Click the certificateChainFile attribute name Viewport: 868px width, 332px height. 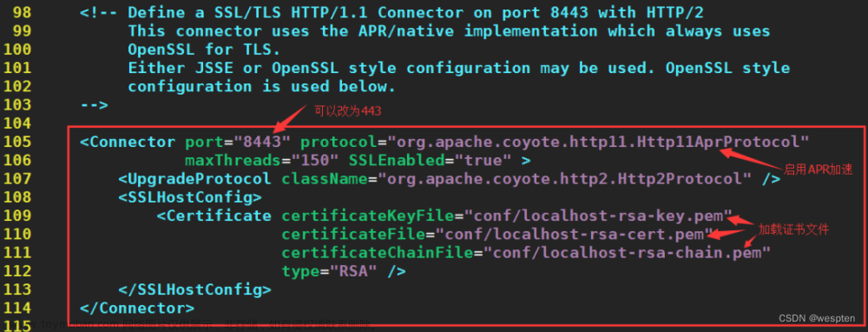click(x=378, y=252)
